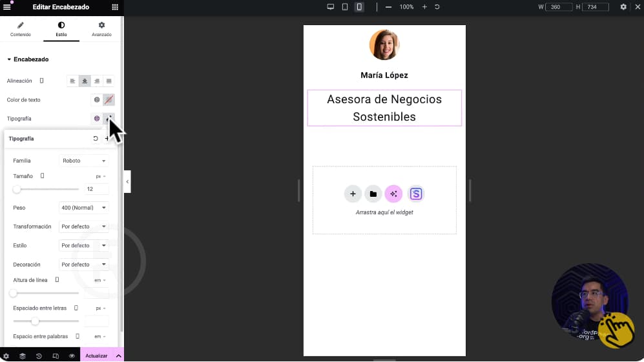
Task: Edit the Tamaño value field
Action: [96, 189]
